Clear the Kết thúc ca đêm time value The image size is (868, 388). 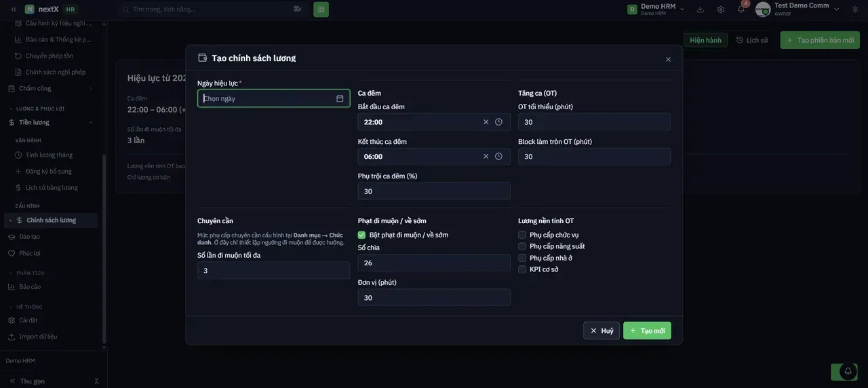click(x=486, y=156)
